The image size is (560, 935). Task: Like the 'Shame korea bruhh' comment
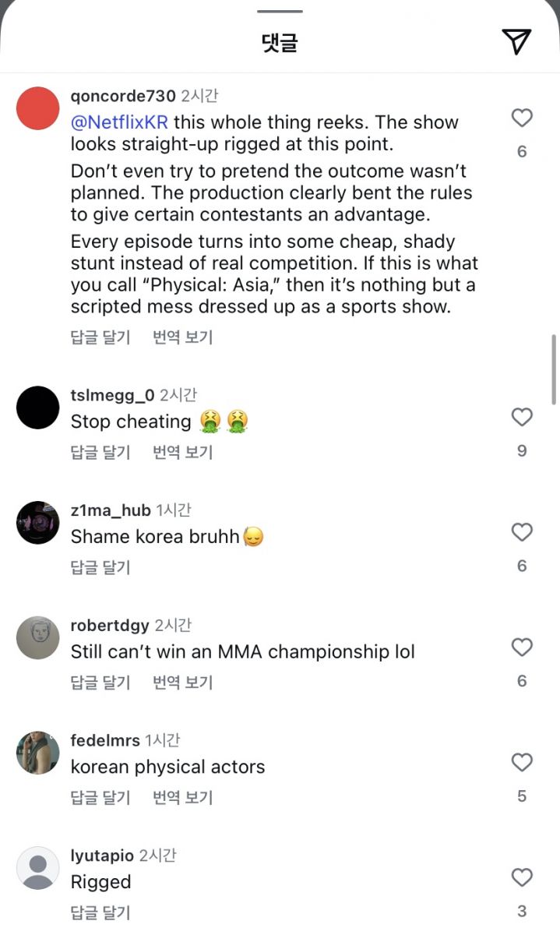click(522, 533)
